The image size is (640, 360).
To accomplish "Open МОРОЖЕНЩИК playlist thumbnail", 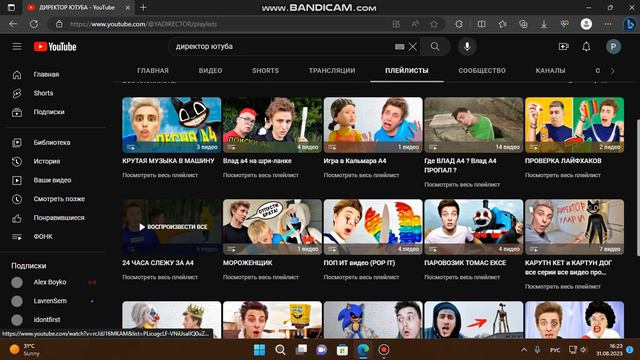I will pyautogui.click(x=272, y=227).
